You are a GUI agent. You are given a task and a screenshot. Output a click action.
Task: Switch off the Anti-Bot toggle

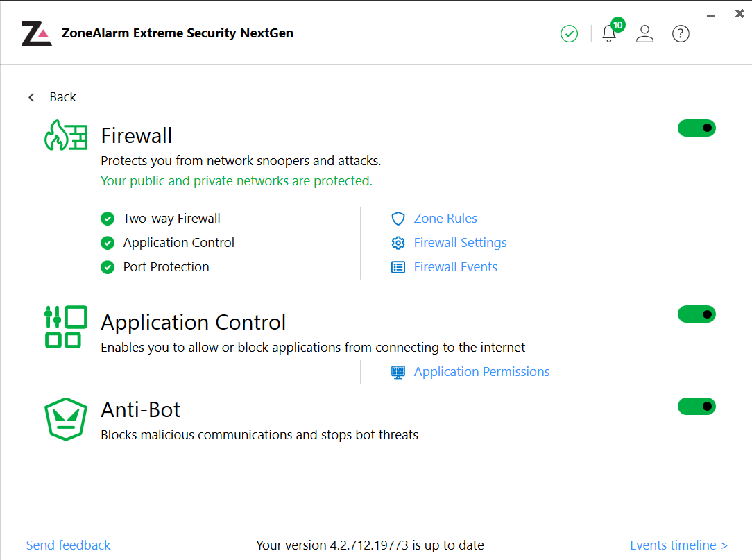(697, 406)
